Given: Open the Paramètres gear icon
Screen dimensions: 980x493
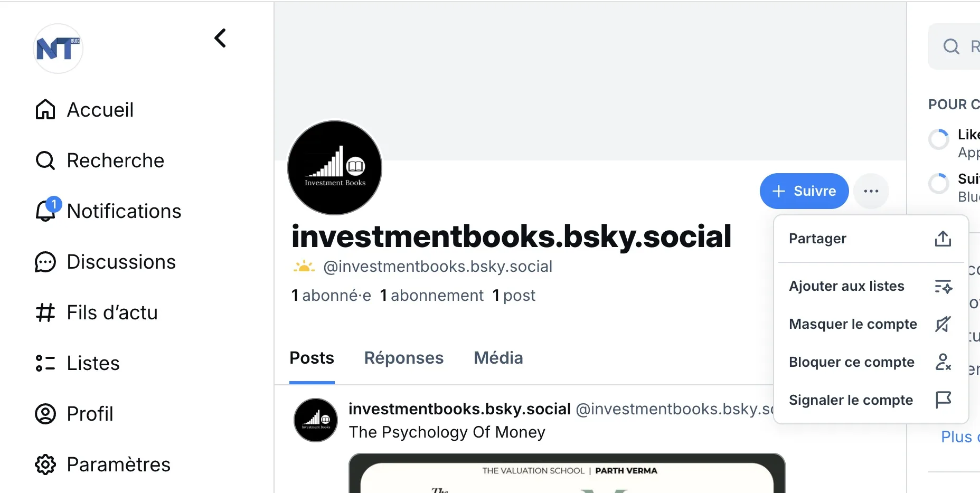Looking at the screenshot, I should point(45,464).
